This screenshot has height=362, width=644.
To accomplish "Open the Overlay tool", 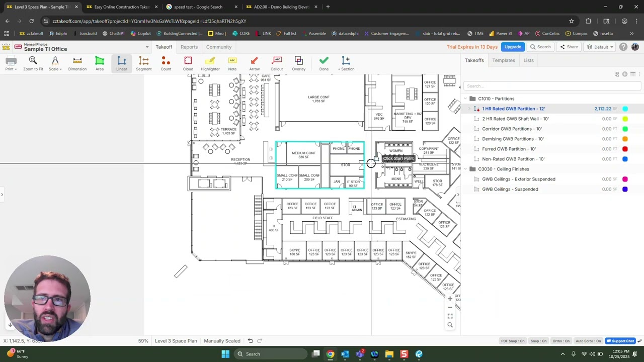I will pyautogui.click(x=299, y=63).
